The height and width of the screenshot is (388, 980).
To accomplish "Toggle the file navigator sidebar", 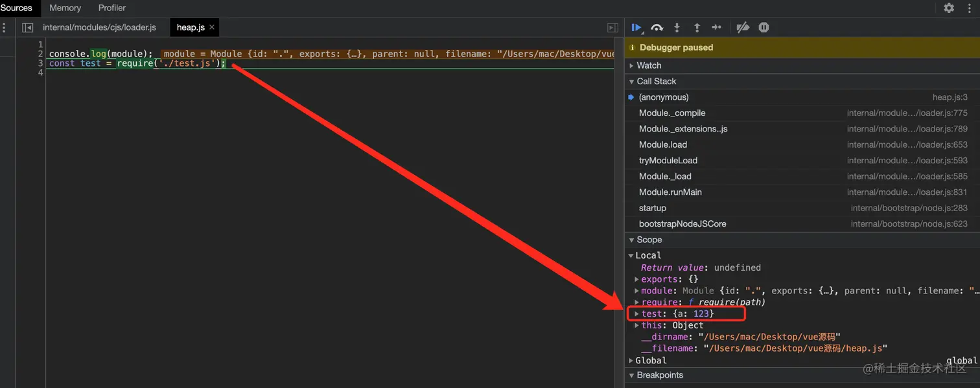I will click(x=27, y=27).
